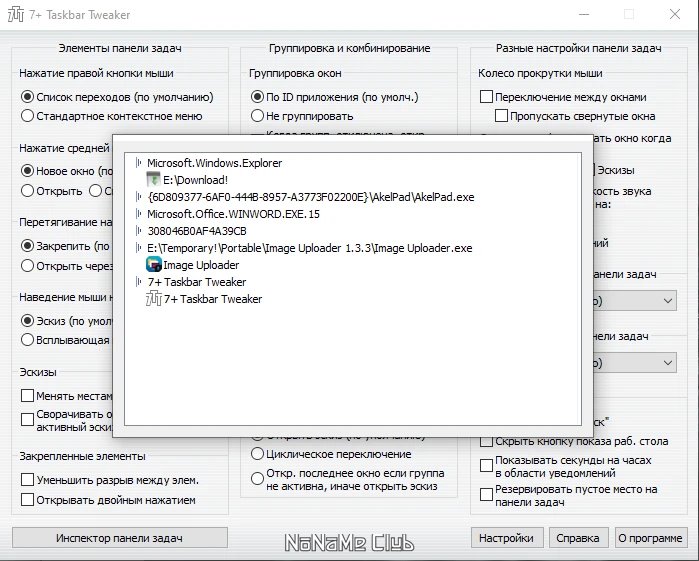Screen dimensions: 699x561
Task: Choose the 'Открыть' radio option
Action: click(28, 191)
